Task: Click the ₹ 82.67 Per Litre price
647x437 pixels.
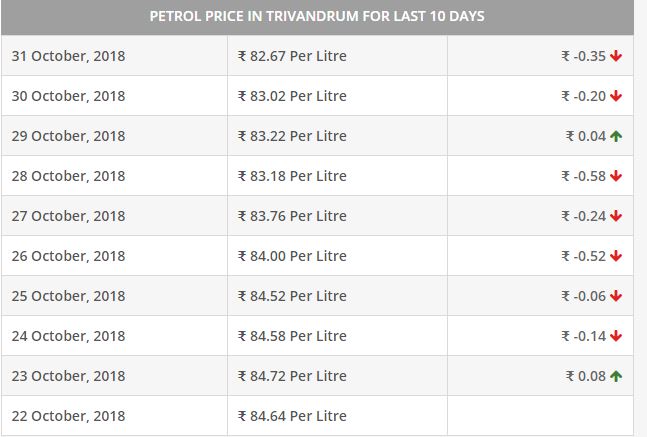Action: 292,56
